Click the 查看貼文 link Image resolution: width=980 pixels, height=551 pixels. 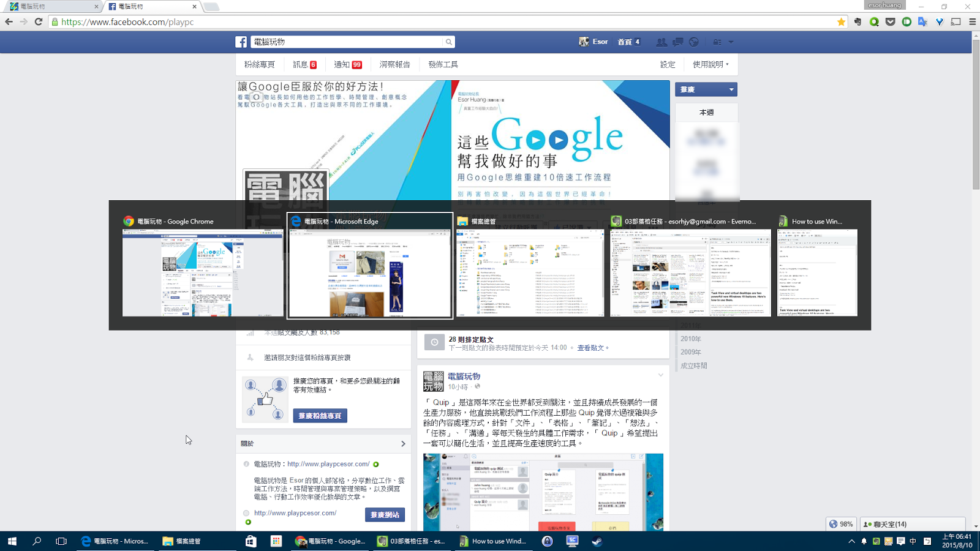pos(590,348)
